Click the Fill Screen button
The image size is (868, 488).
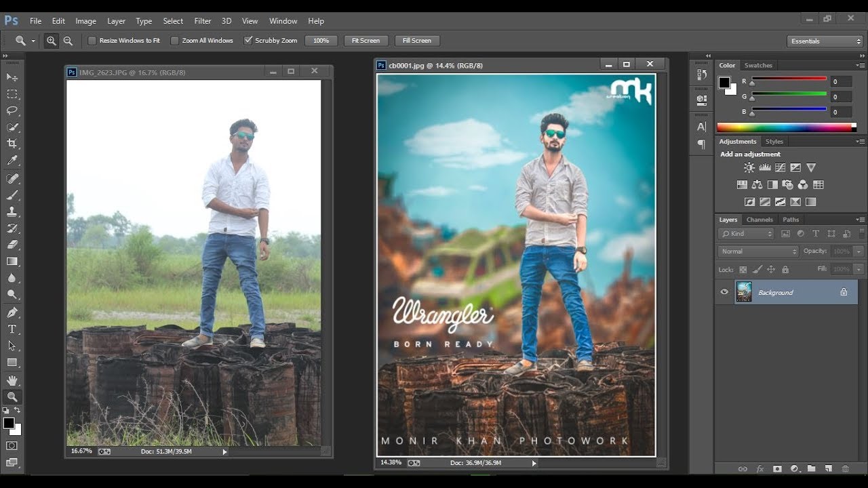point(417,41)
